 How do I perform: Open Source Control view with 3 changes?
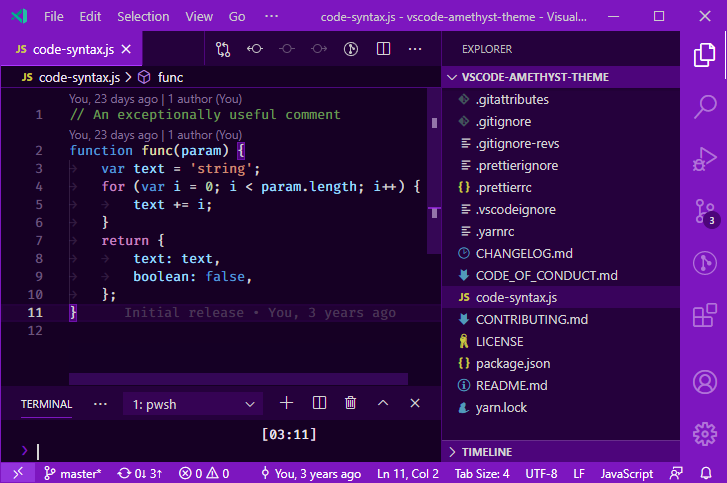point(705,212)
